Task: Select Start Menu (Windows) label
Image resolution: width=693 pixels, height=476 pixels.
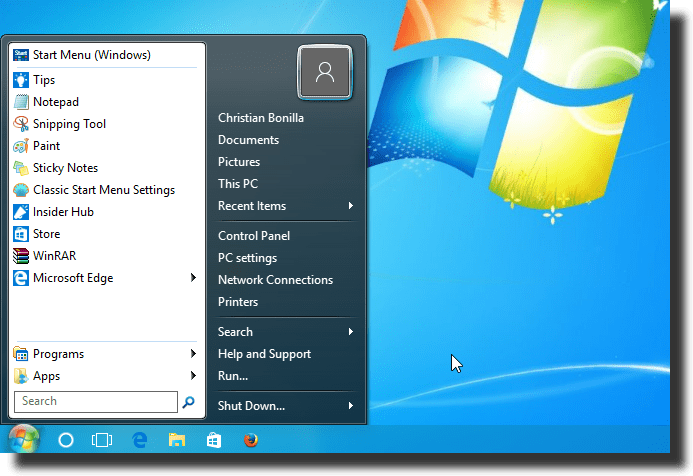Action: (92, 55)
